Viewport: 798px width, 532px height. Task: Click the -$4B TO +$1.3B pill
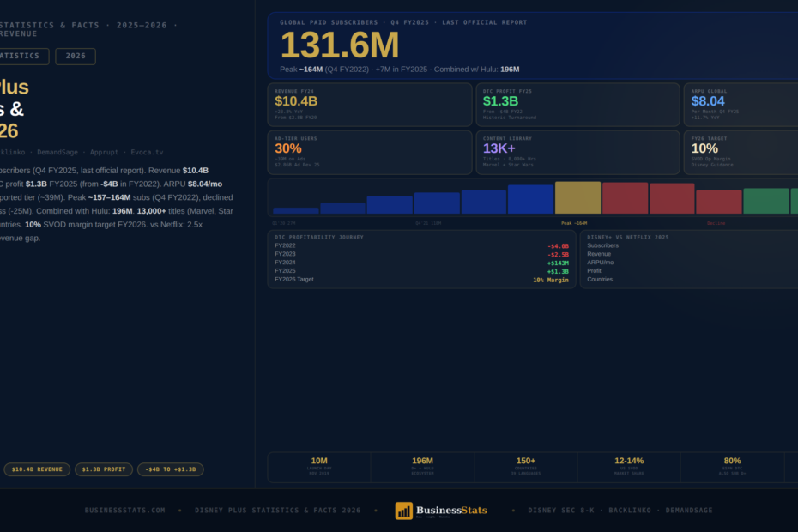pyautogui.click(x=171, y=469)
